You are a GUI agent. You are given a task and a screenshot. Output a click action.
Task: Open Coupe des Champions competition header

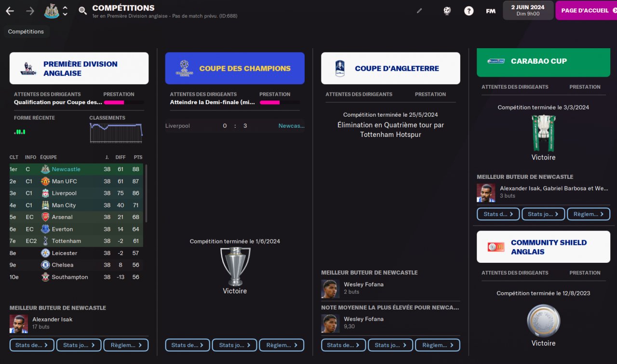235,68
